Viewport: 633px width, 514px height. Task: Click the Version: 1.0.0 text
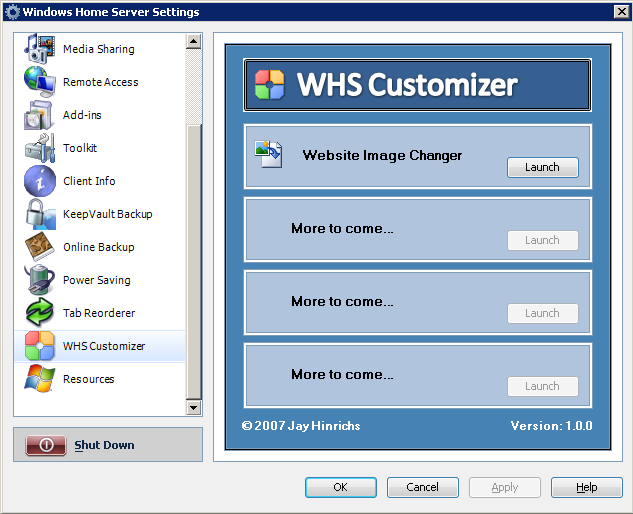(551, 426)
